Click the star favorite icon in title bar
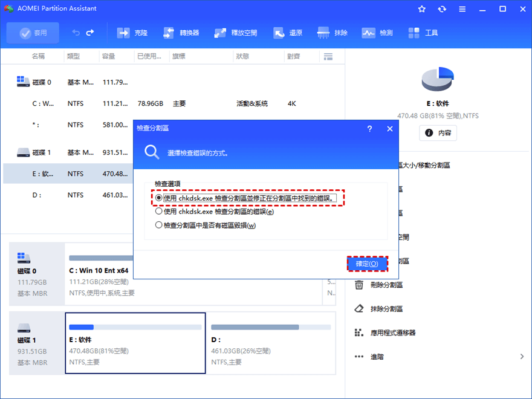The width and height of the screenshot is (532, 399). coord(422,9)
